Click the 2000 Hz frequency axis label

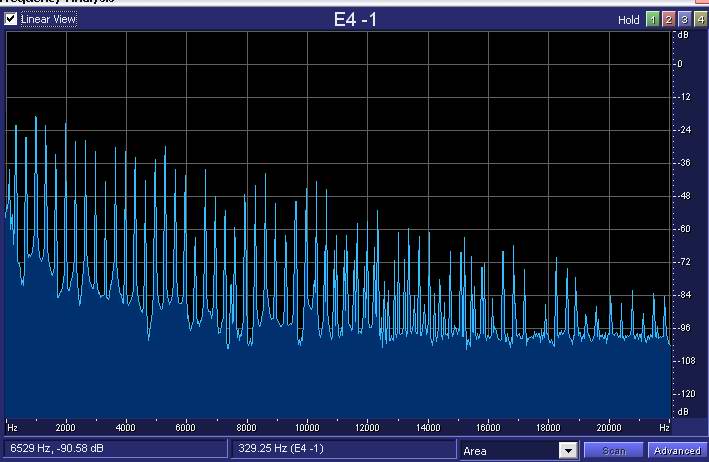[x=66, y=427]
